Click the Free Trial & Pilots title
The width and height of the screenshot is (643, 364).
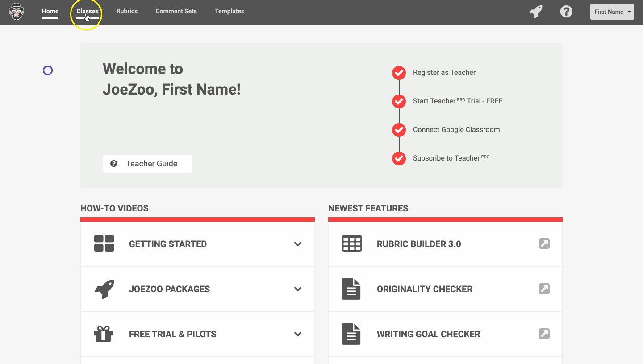pos(173,334)
